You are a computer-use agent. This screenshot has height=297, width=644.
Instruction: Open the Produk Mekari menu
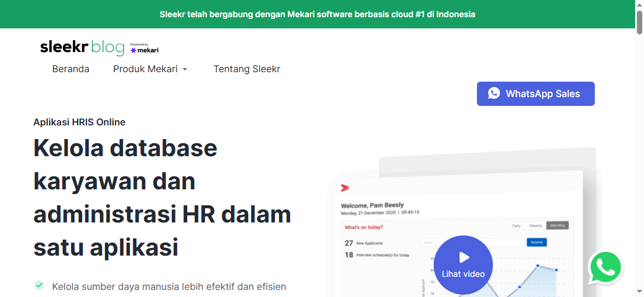(150, 69)
